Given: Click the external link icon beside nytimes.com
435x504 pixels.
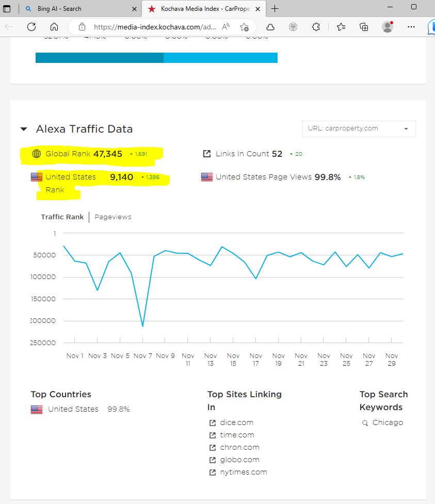Looking at the screenshot, I should pyautogui.click(x=213, y=473).
